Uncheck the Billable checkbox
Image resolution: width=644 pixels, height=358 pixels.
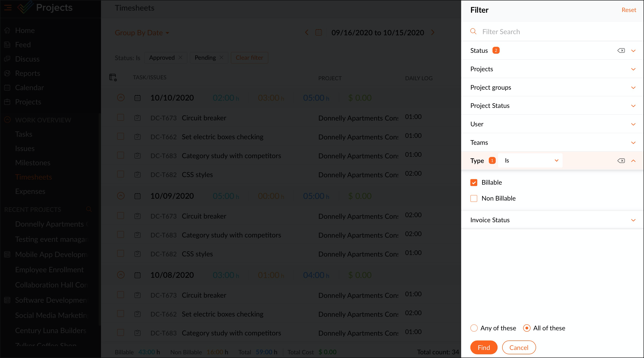[474, 183]
